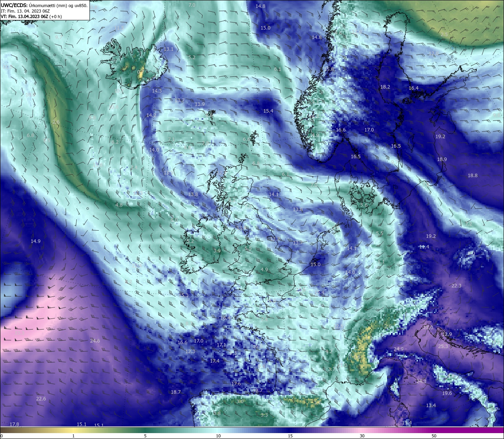
Task: Click the 17.4 value on the map
Action: (215, 361)
